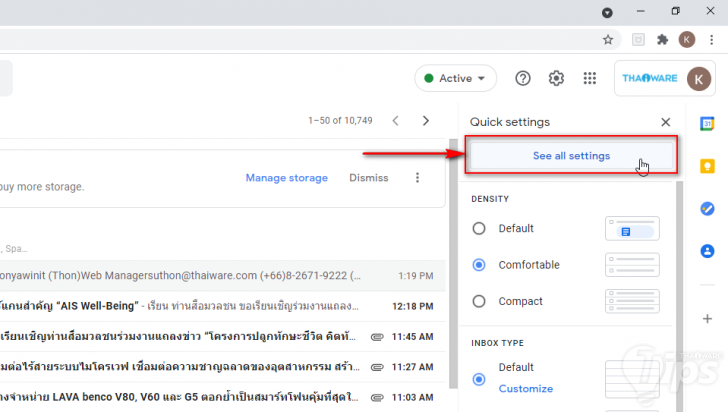Get add-ons with the plus icon
The image size is (728, 412).
pyautogui.click(x=707, y=319)
